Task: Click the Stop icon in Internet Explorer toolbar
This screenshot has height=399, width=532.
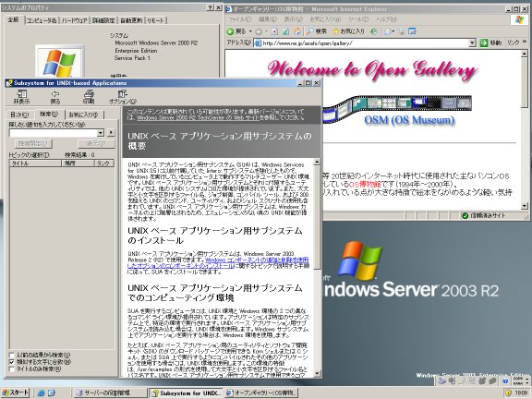Action: pyautogui.click(x=274, y=31)
